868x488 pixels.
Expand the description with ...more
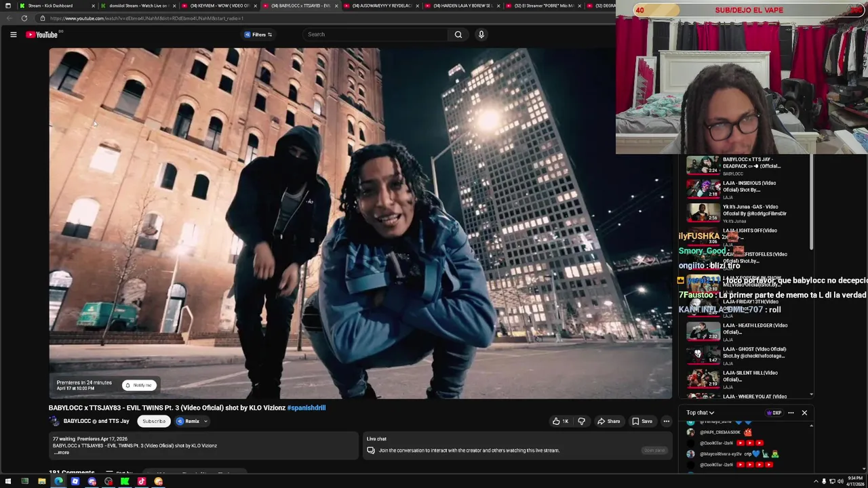(x=62, y=453)
